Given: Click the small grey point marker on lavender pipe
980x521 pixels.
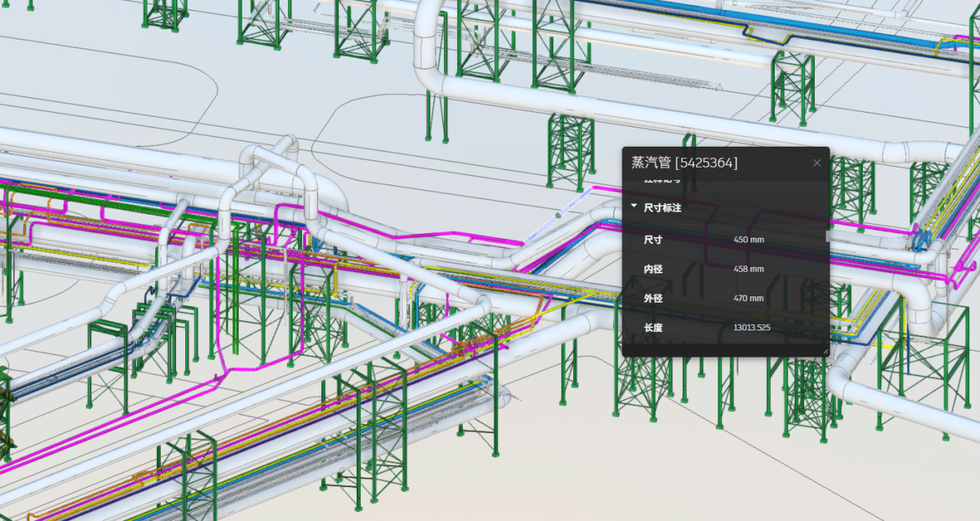Looking at the screenshot, I should pos(558,215).
